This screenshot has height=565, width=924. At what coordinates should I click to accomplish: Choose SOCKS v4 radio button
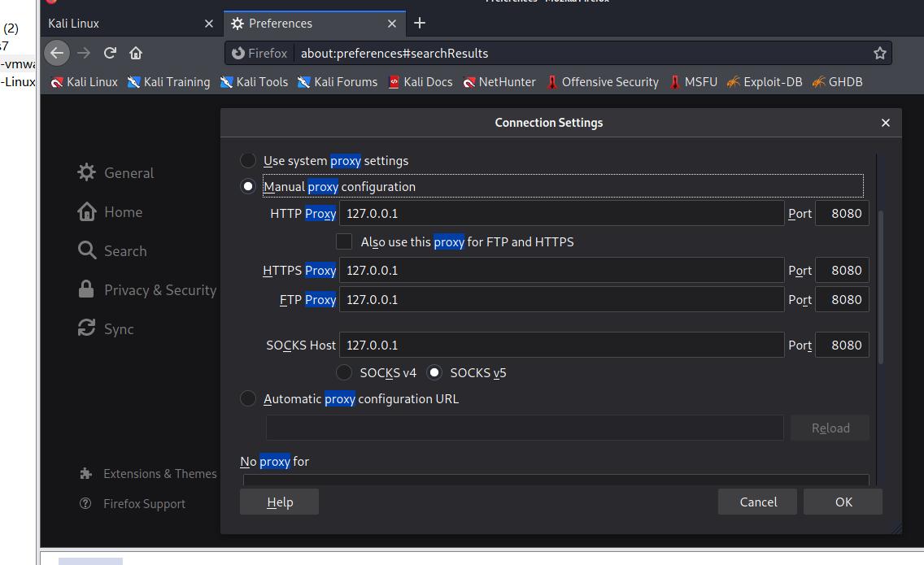pyautogui.click(x=344, y=372)
